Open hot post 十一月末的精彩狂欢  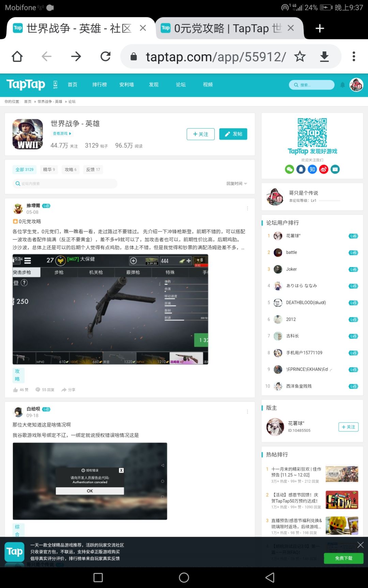click(296, 472)
